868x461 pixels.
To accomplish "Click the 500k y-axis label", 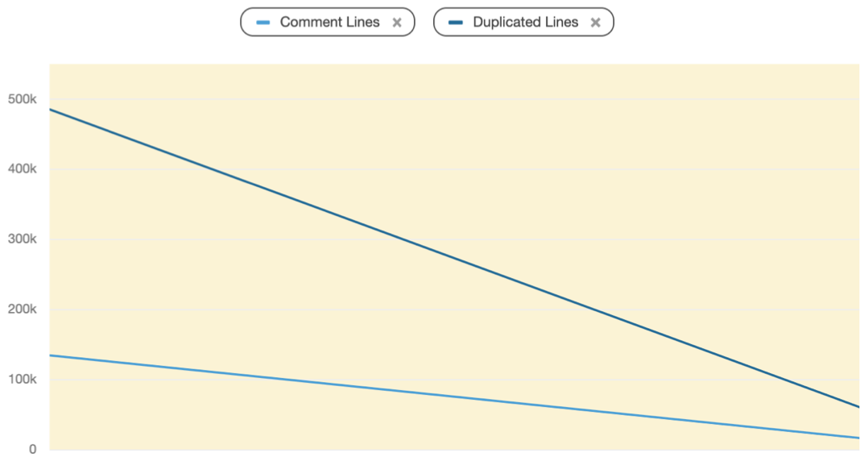I will click(x=22, y=99).
